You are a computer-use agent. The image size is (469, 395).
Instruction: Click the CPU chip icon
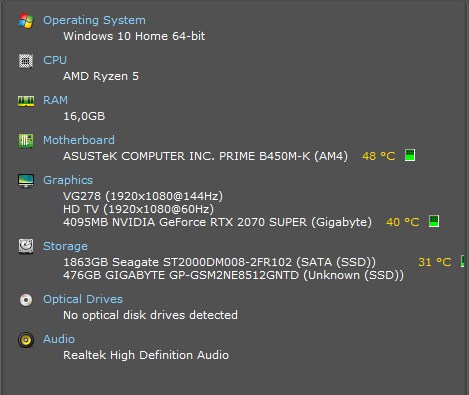click(x=26, y=61)
